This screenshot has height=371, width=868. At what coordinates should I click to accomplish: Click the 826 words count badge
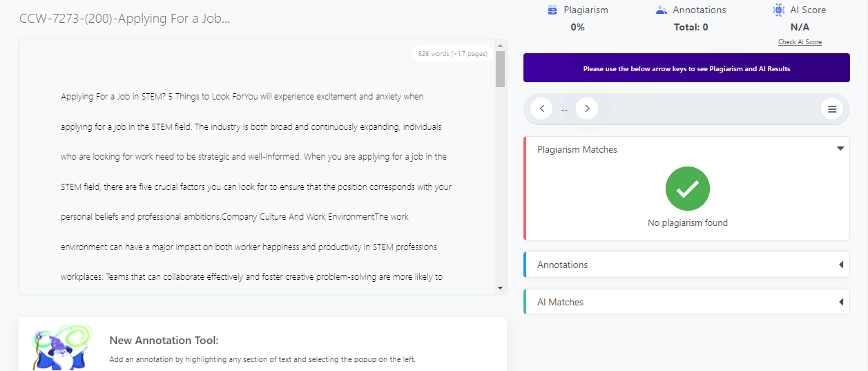[x=452, y=53]
